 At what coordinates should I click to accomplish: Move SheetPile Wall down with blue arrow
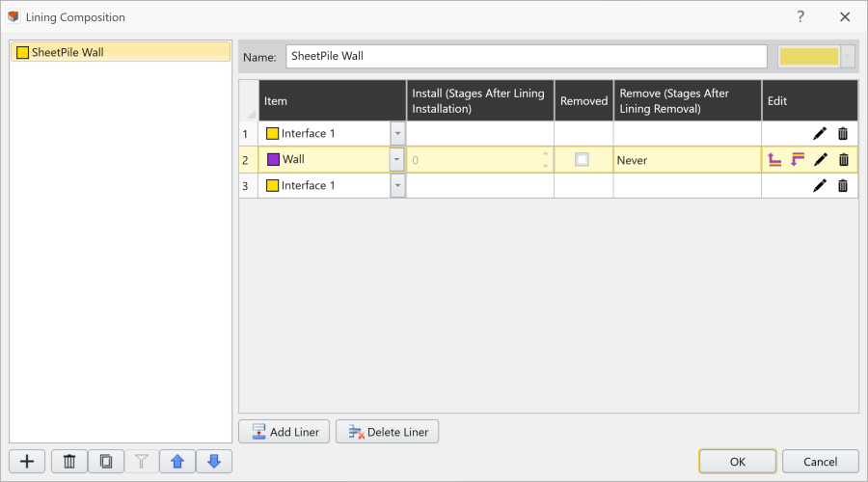pos(214,462)
